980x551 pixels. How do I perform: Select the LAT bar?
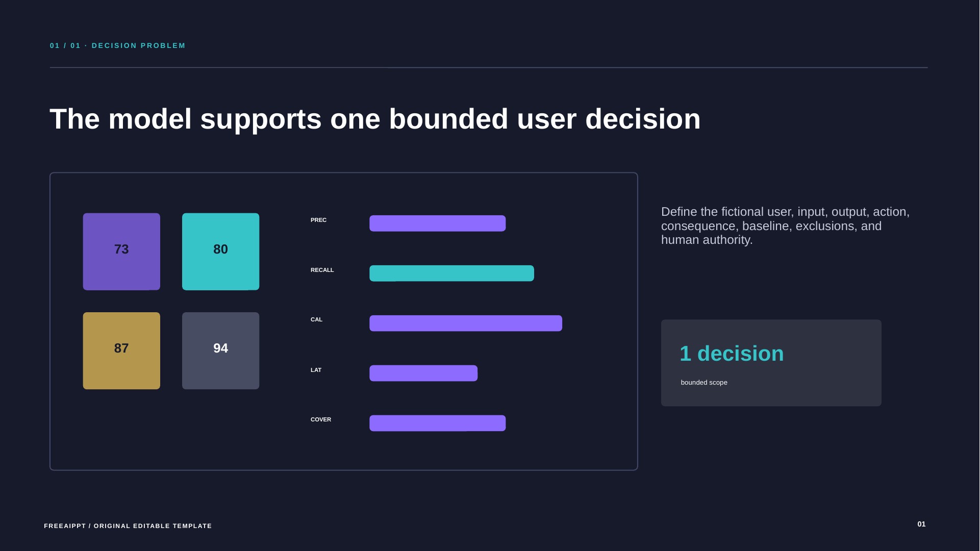(423, 373)
